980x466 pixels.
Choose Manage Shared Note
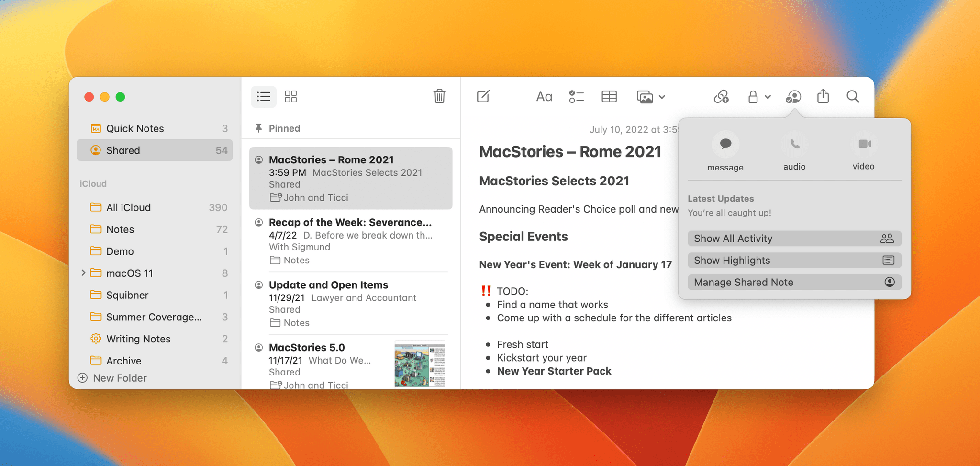pyautogui.click(x=794, y=283)
